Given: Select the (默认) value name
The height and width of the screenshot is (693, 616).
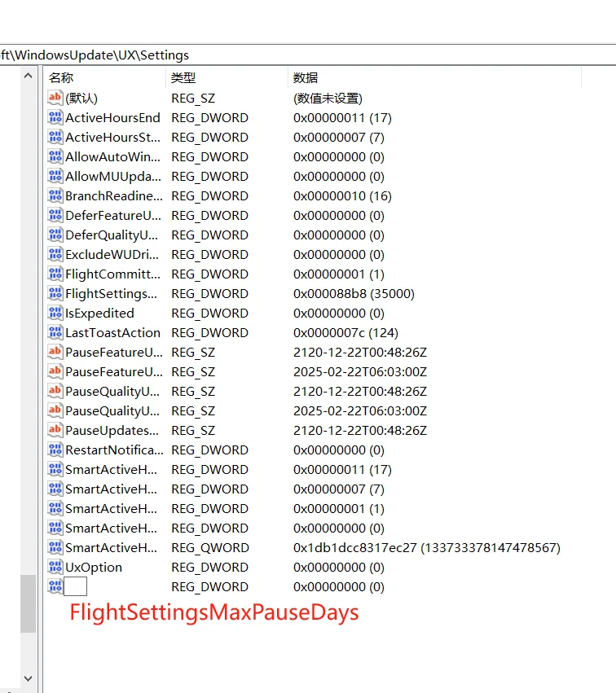Looking at the screenshot, I should [81, 98].
